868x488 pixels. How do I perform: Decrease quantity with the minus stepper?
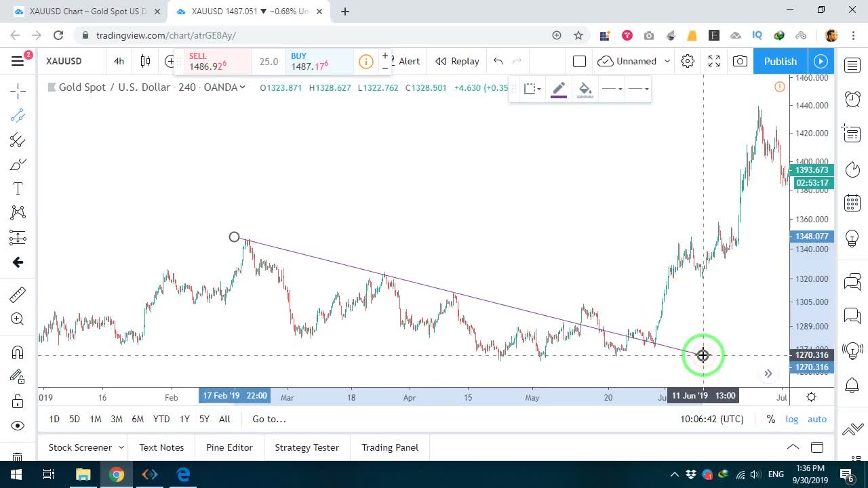tap(385, 68)
